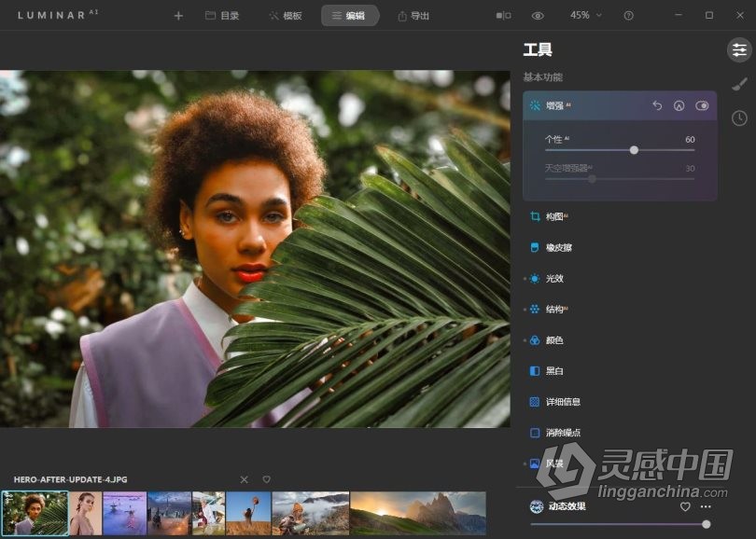Screen dimensions: 756x539
Task: Click the 消除噪点 square icon
Action: (534, 433)
